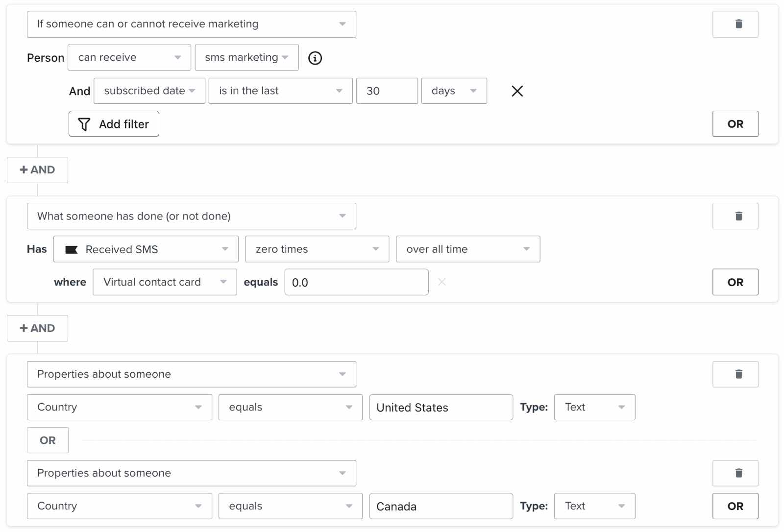Image resolution: width=784 pixels, height=532 pixels.
Task: Clear the Virtual contact card where filter
Action: 441,282
